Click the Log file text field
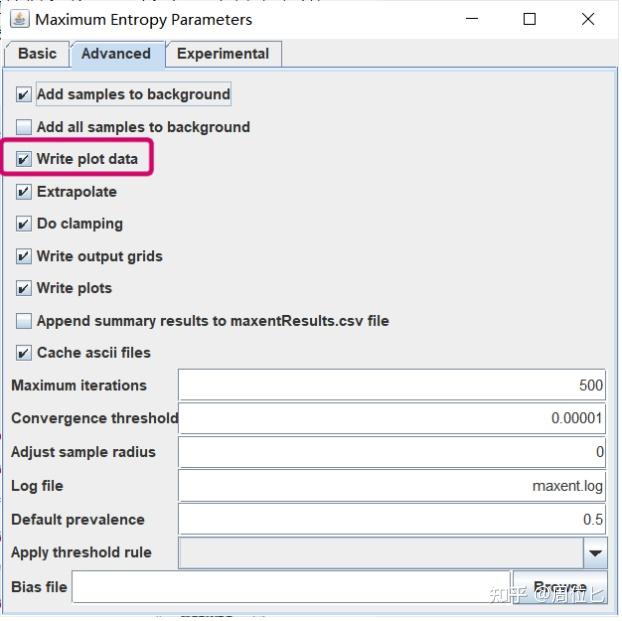622x621 pixels. (392, 486)
